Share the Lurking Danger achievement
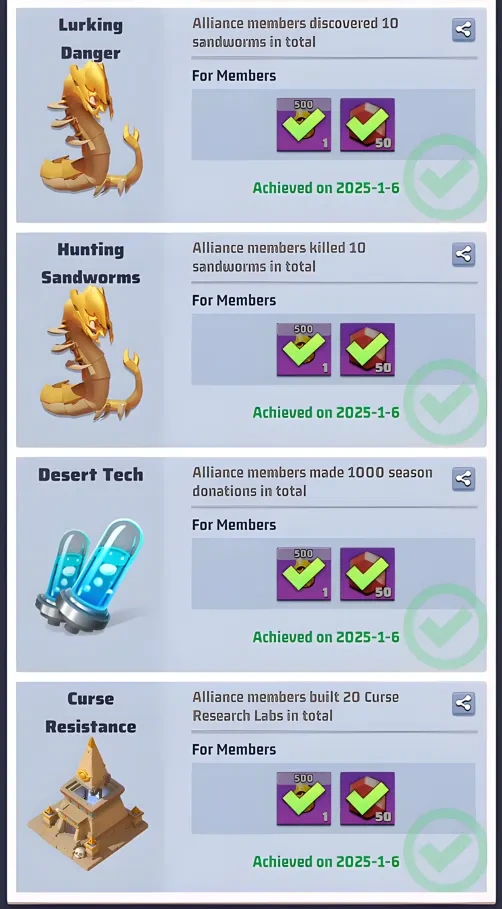 coord(464,30)
